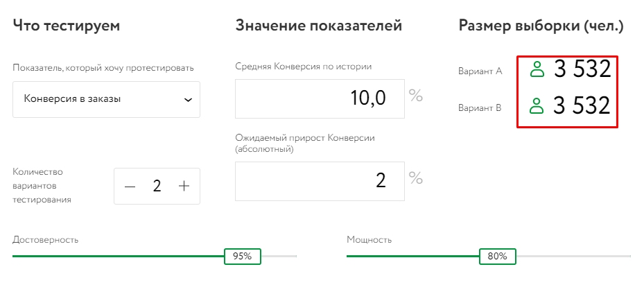Click the "Что тестируем" heading
644x285 pixels.
(67, 26)
